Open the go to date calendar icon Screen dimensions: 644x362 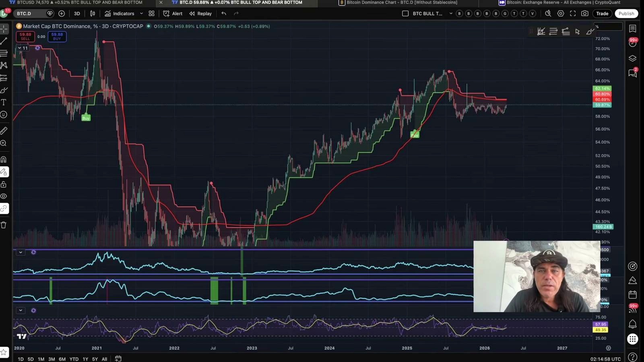tap(118, 358)
